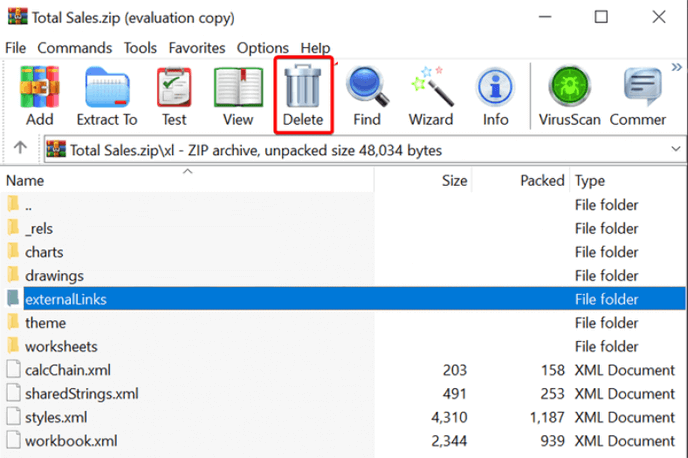Select the worksheets folder
The width and height of the screenshot is (688, 458).
click(x=344, y=347)
